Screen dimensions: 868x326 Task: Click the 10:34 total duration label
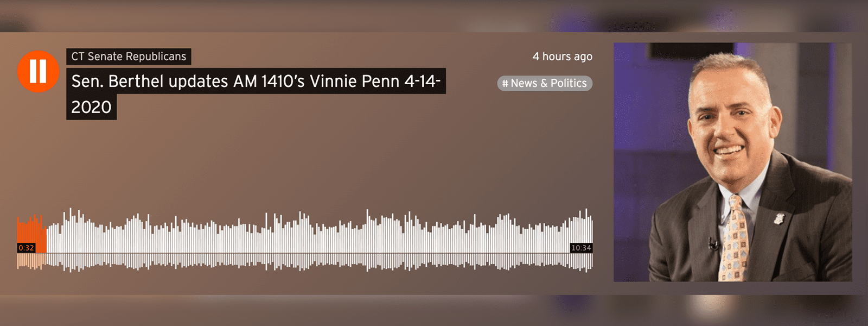click(x=581, y=248)
